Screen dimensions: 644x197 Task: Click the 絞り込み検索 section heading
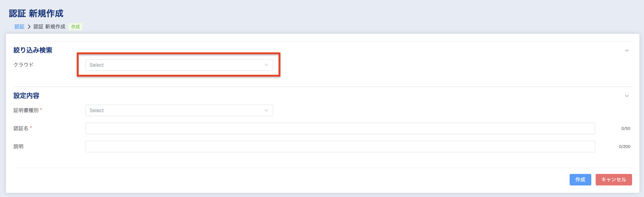click(x=33, y=50)
